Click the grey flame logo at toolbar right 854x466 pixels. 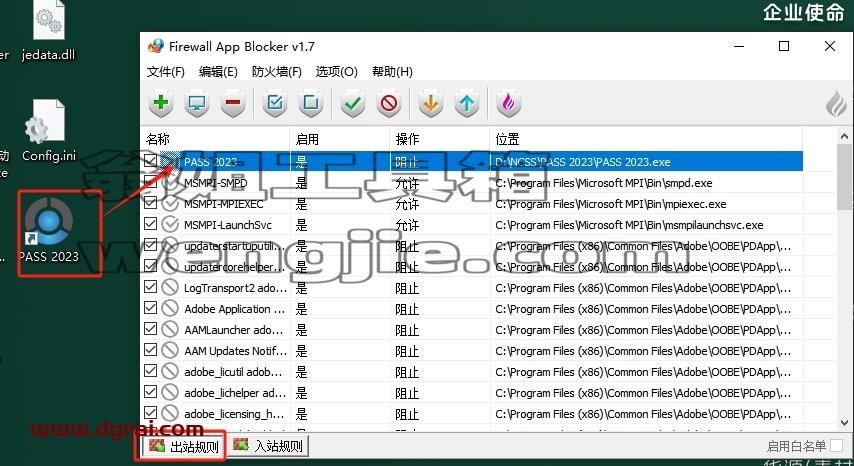[837, 103]
